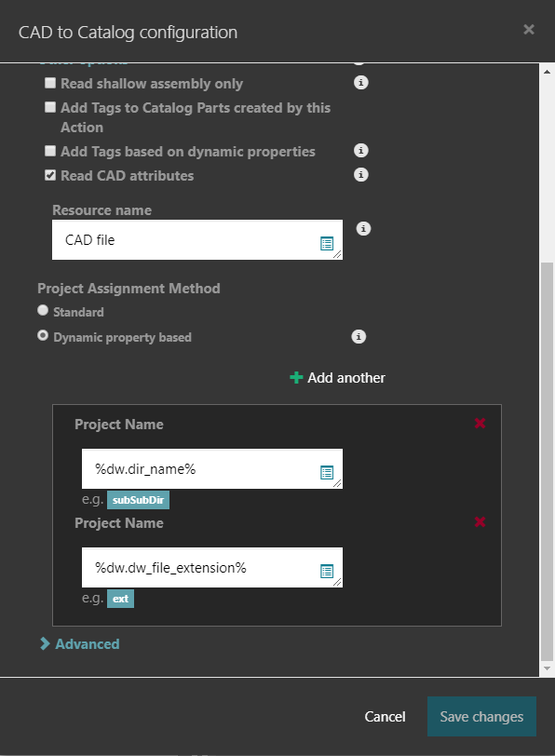Open property list icon in %dw.dir_name% field

[x=327, y=473]
